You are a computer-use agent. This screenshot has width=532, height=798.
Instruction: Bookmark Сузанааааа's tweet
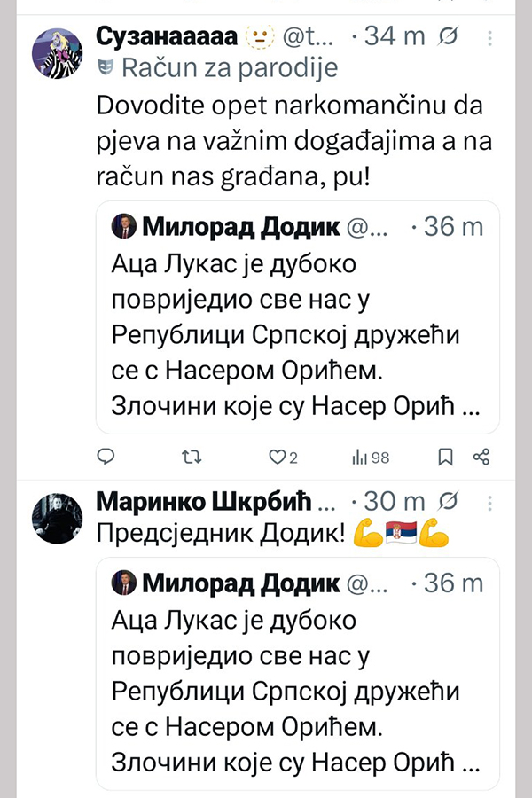pyautogui.click(x=446, y=457)
